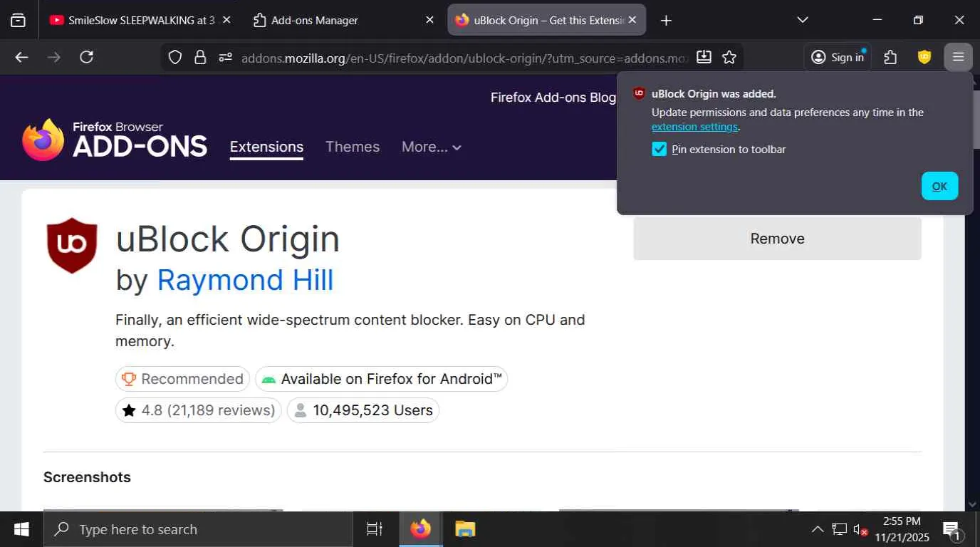Select the uBlock Origin – Get this Extension tab

tap(546, 20)
